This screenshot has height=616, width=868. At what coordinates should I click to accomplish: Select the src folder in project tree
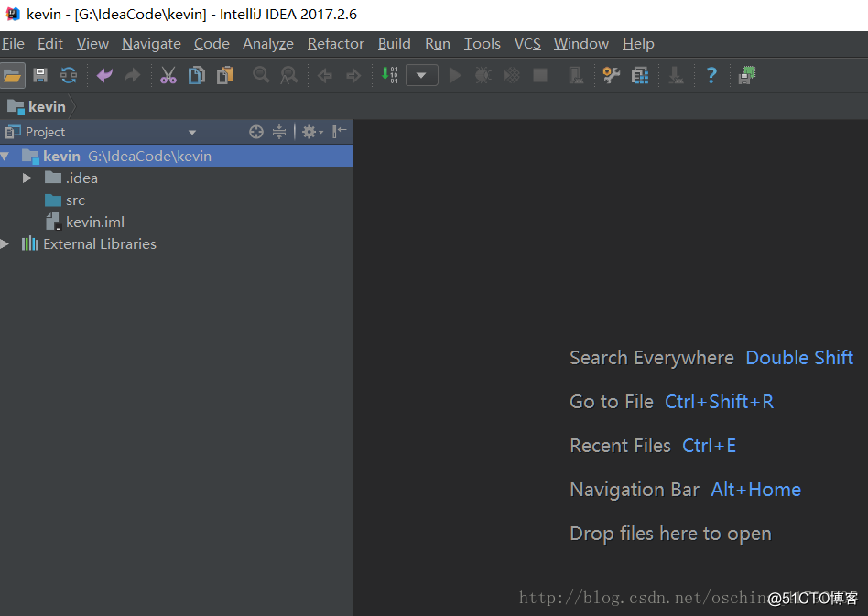(75, 200)
